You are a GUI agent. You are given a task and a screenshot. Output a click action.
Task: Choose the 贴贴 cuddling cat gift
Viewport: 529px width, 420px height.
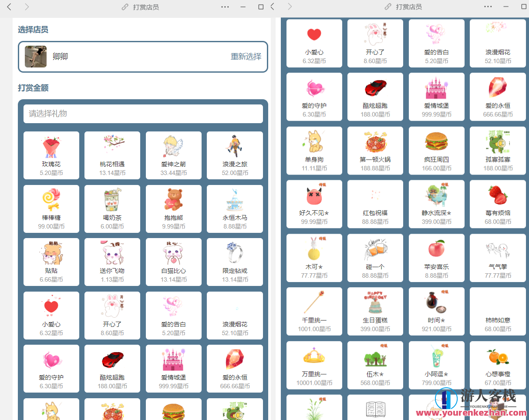(x=51, y=262)
